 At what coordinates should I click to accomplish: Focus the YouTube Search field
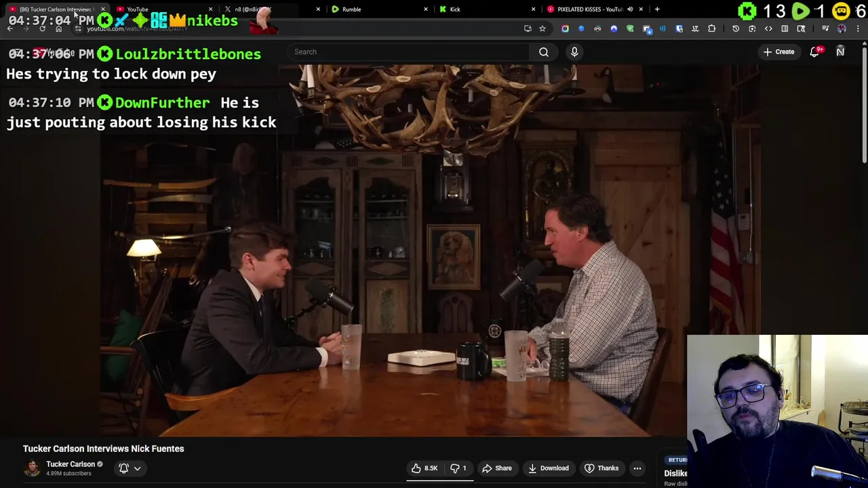409,52
